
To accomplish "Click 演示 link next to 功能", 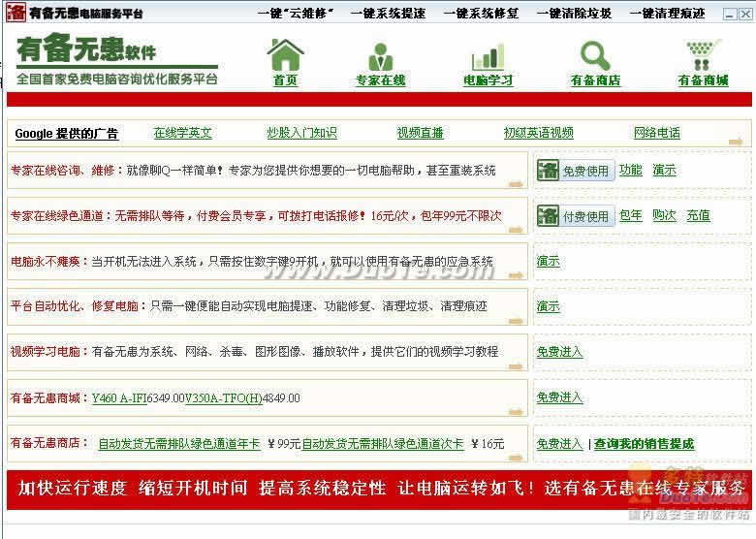I will pyautogui.click(x=664, y=170).
